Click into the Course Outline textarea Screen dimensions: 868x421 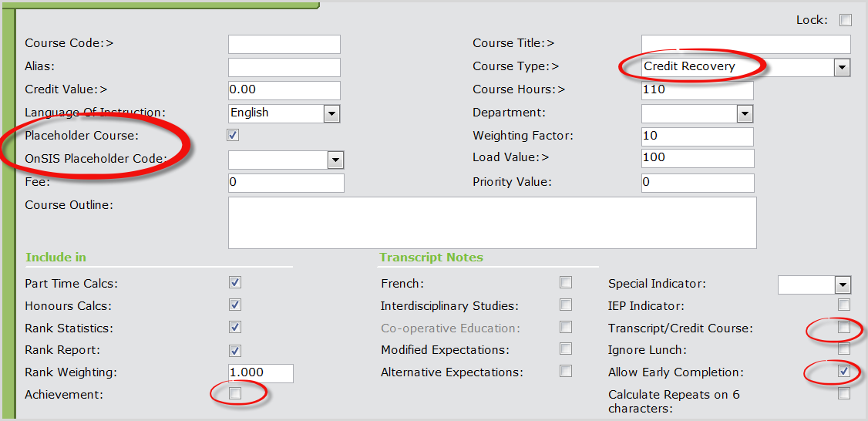coord(492,223)
